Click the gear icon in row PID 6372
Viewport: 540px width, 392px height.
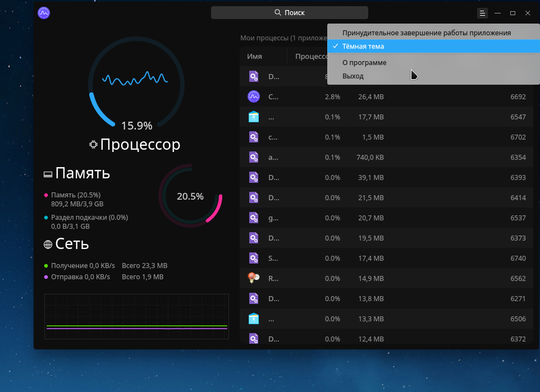[x=254, y=339]
